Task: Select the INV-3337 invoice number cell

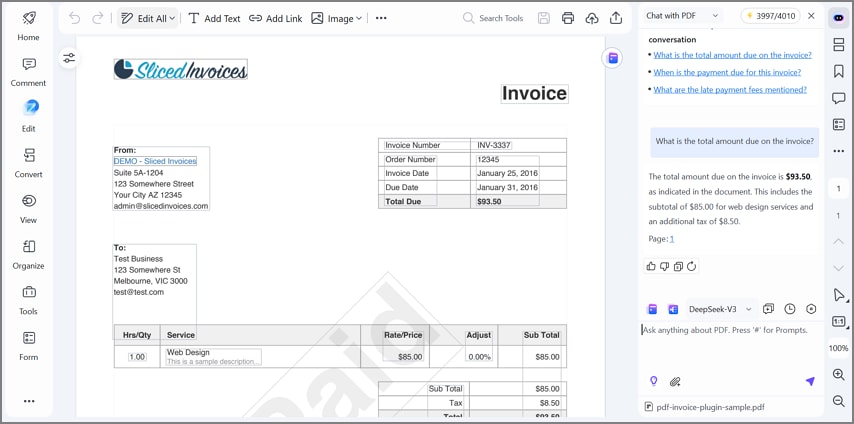Action: pos(494,145)
